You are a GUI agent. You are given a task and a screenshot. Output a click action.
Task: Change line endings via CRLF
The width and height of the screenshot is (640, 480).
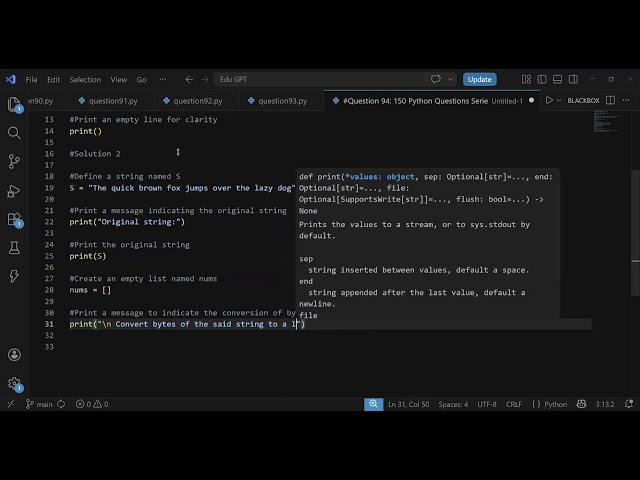coord(514,404)
